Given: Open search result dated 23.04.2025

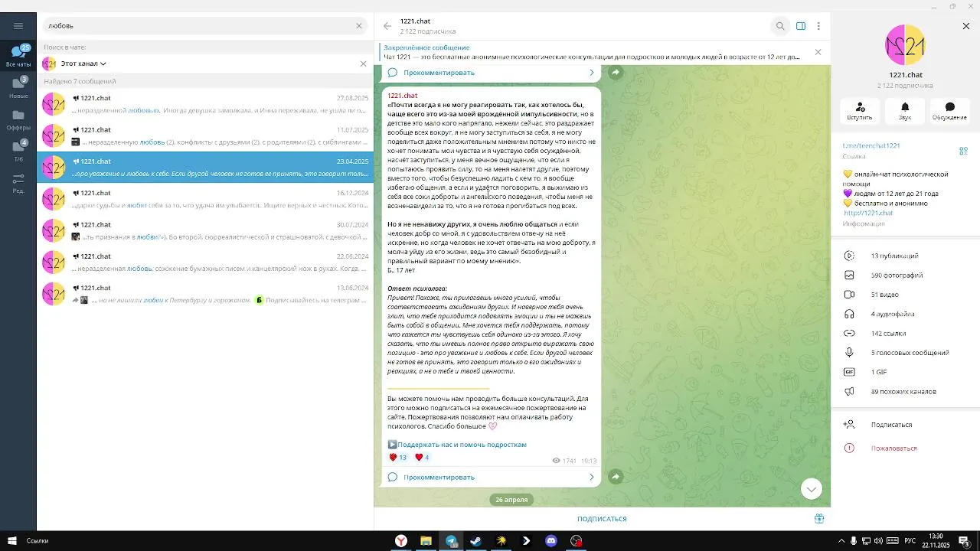Looking at the screenshot, I should pos(205,167).
